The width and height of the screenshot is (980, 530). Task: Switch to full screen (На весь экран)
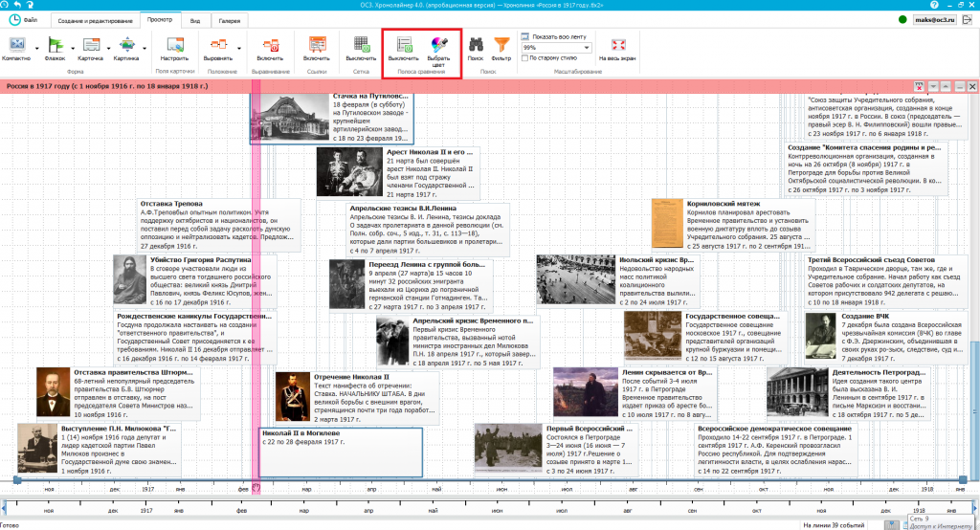click(617, 48)
